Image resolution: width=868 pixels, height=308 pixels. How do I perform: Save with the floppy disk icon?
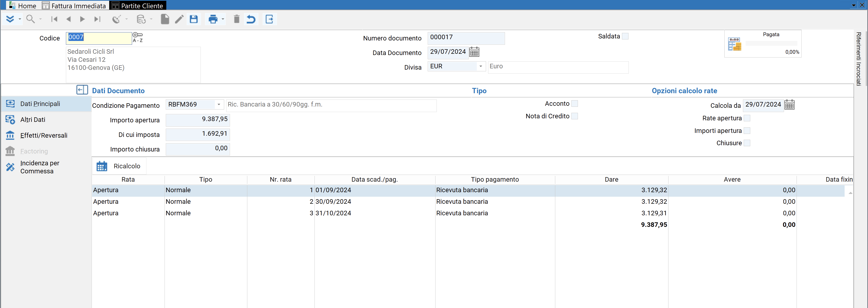tap(194, 19)
